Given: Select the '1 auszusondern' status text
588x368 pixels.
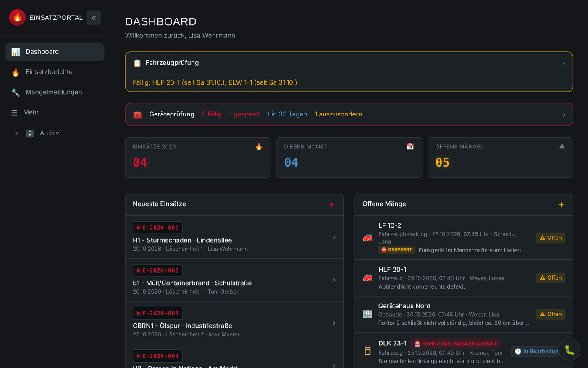Looking at the screenshot, I should pyautogui.click(x=338, y=114).
